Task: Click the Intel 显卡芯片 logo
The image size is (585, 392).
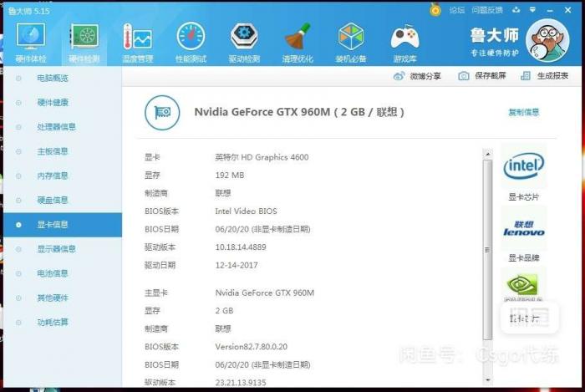Action: click(x=524, y=166)
